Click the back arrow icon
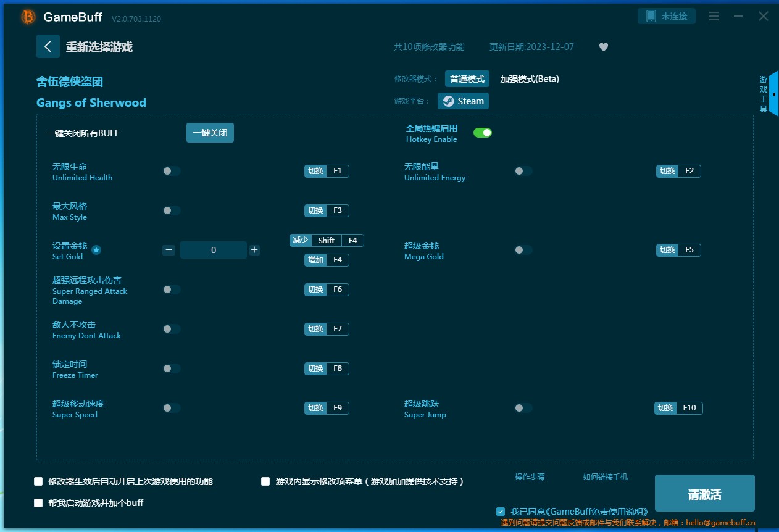779x532 pixels. pos(48,46)
